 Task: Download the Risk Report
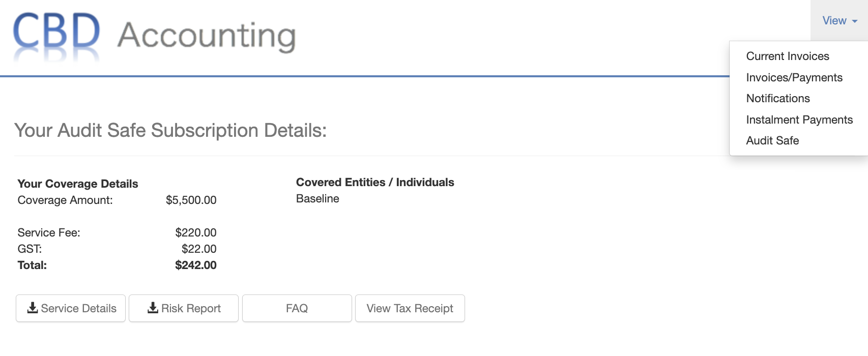click(x=183, y=308)
